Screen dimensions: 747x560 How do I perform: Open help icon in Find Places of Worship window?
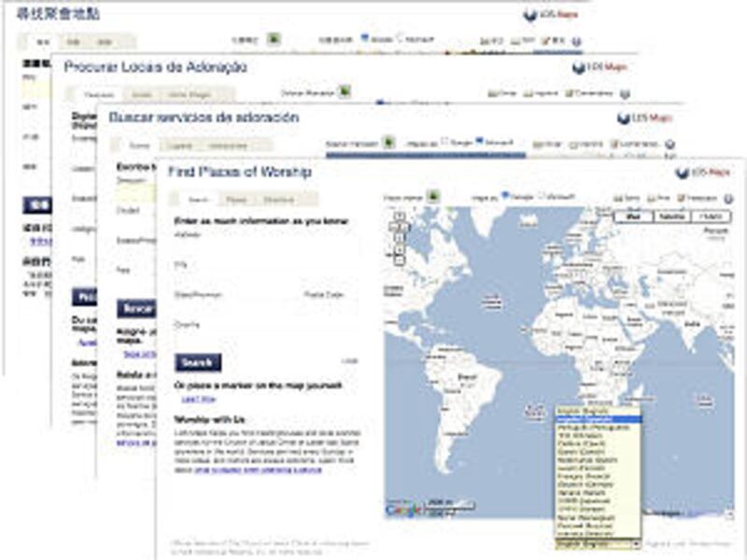[x=728, y=199]
